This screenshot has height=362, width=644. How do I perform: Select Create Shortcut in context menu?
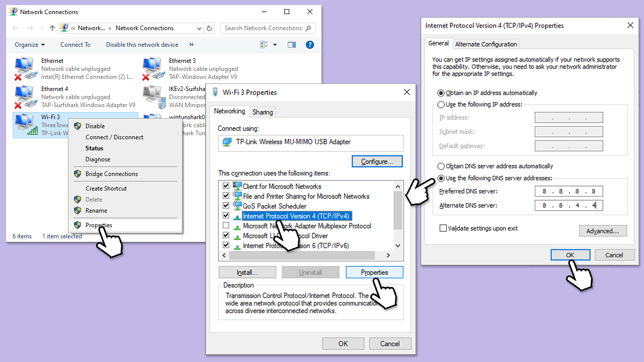(x=106, y=189)
